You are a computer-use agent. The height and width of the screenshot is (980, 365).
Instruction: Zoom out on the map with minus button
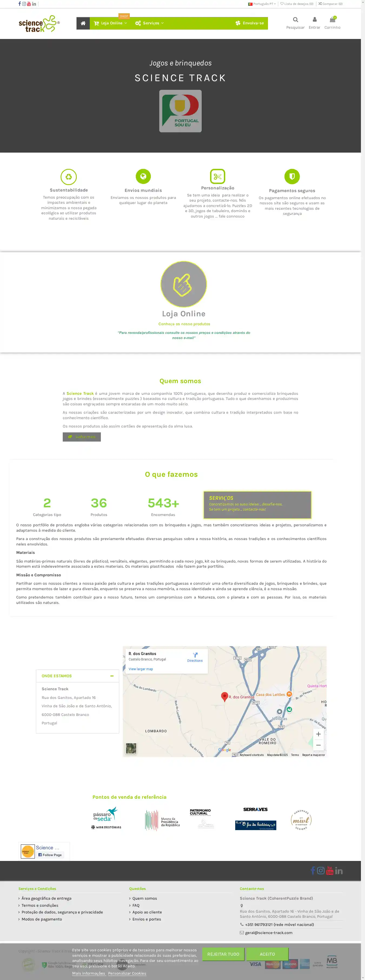pos(318,745)
